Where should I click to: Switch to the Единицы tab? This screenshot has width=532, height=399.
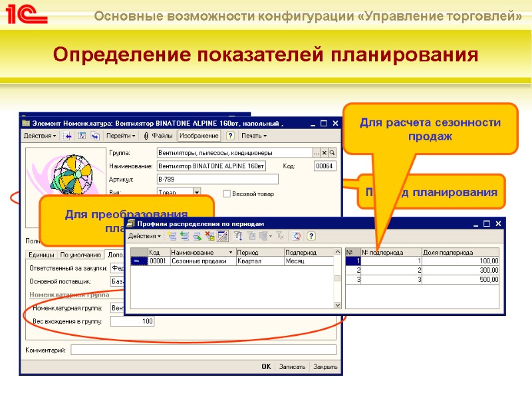[41, 253]
